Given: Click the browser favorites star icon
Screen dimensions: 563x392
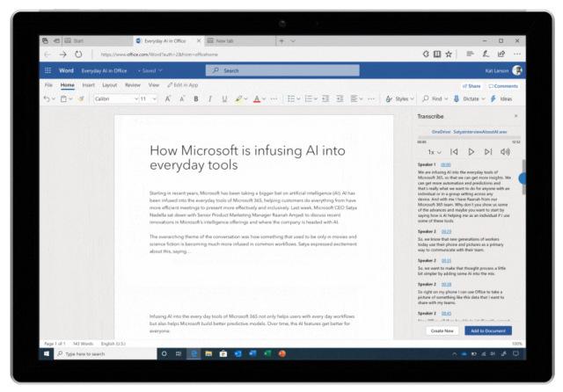Looking at the screenshot, I should 449,54.
